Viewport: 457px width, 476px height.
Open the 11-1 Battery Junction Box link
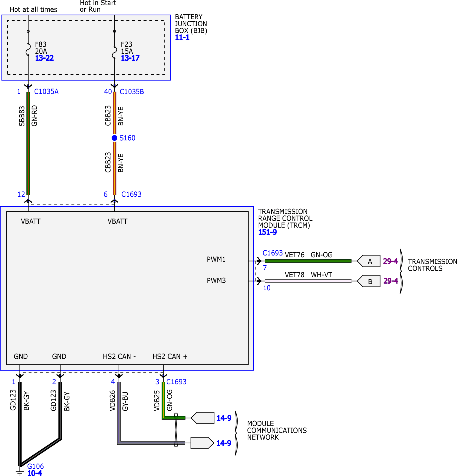click(x=182, y=37)
